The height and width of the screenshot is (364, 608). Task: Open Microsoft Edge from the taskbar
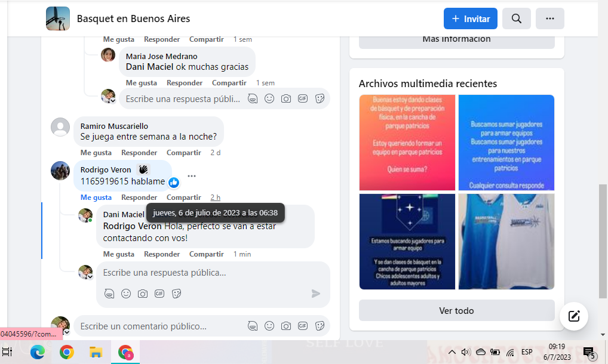point(38,352)
